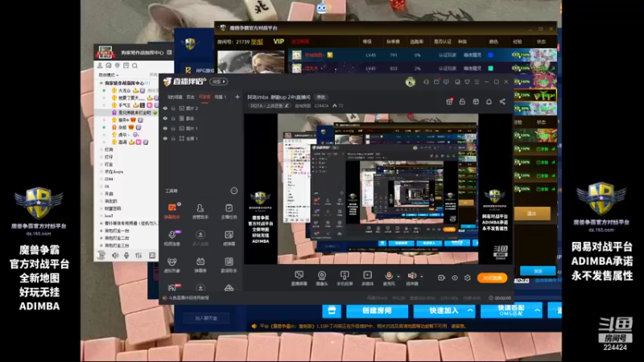
Task: Lock the 图片 1 source layer
Action: pyautogui.click(x=173, y=129)
